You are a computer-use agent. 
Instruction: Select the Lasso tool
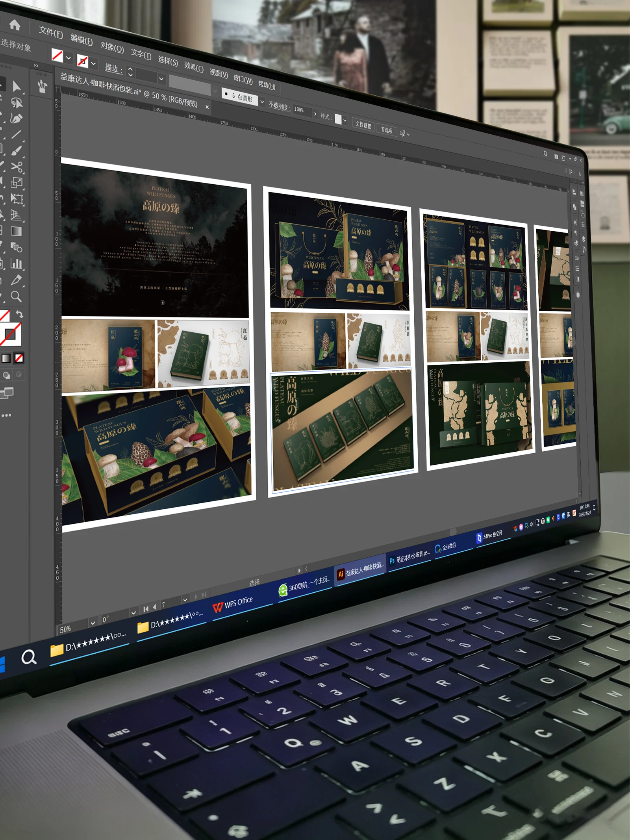pyautogui.click(x=17, y=103)
